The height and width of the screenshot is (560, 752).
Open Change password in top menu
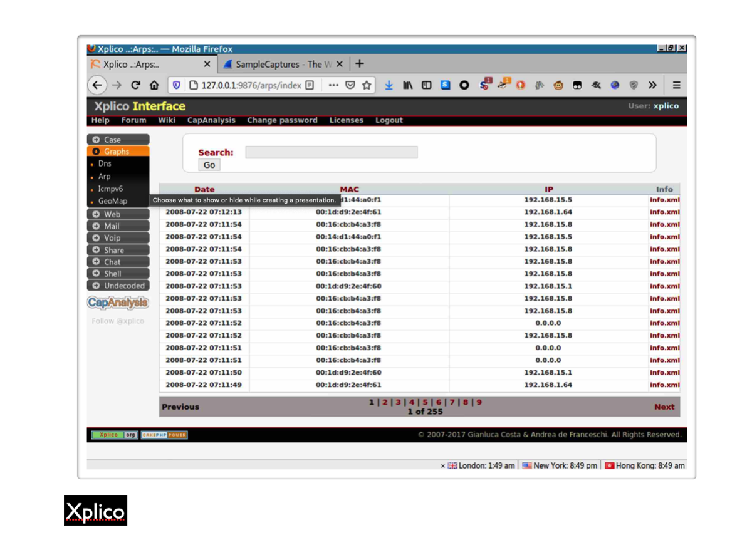282,120
